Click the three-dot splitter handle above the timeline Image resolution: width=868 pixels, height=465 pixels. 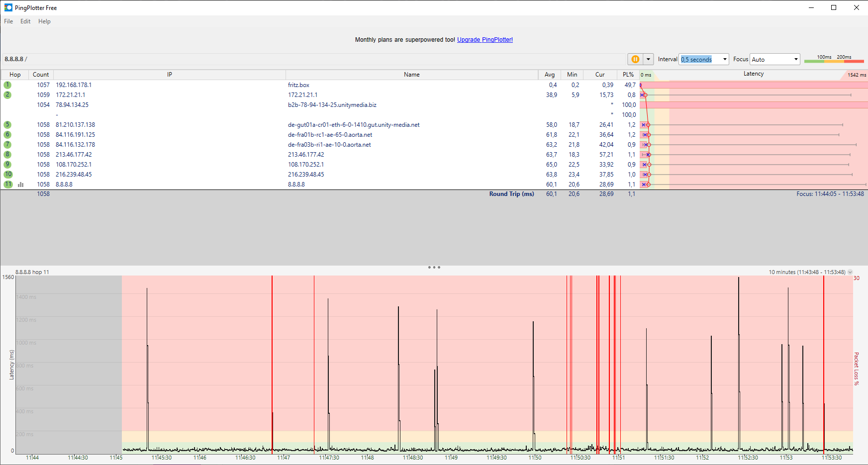click(x=434, y=268)
